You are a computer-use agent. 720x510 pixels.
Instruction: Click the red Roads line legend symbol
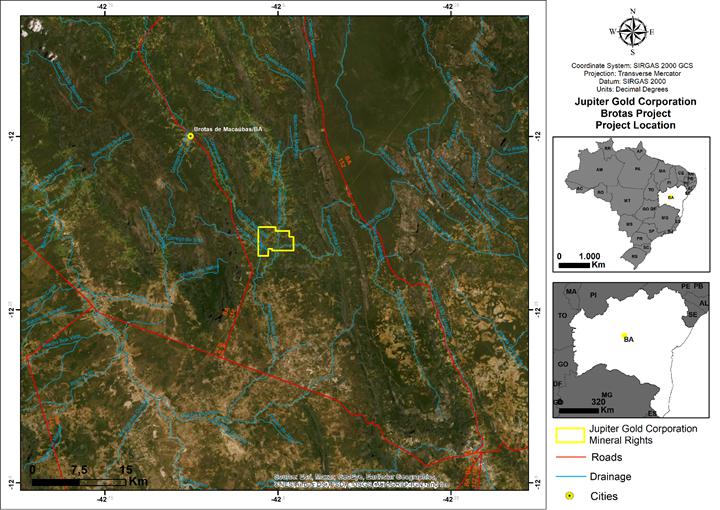coord(570,456)
